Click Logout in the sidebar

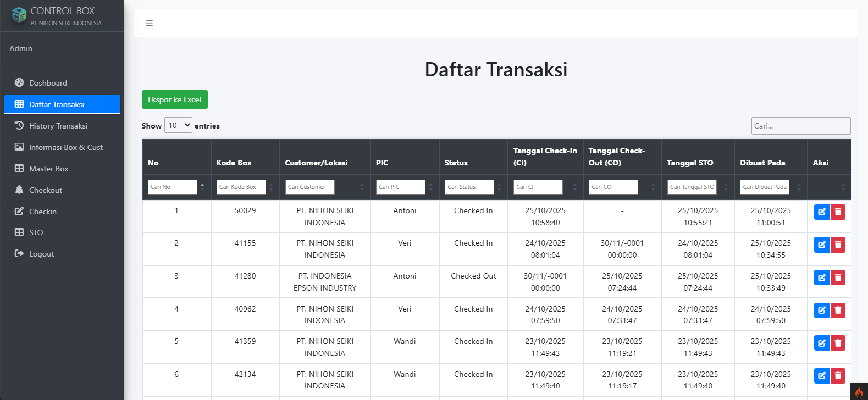[x=62, y=254]
